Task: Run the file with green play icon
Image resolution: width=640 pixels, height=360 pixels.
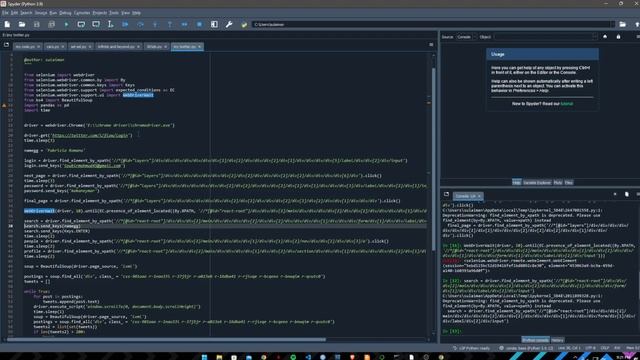Action: (66, 24)
